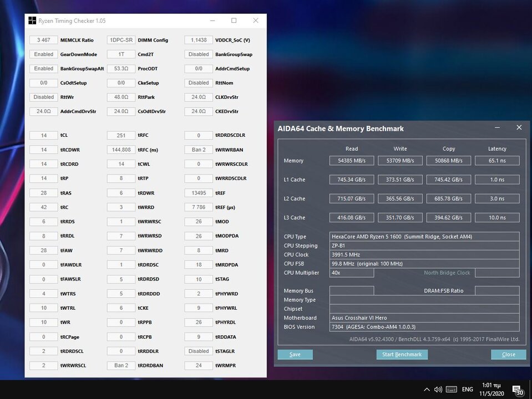Image resolution: width=532 pixels, height=399 pixels.
Task: Click the L3 Cache Copy 394.62 GB/s result
Action: [449, 218]
